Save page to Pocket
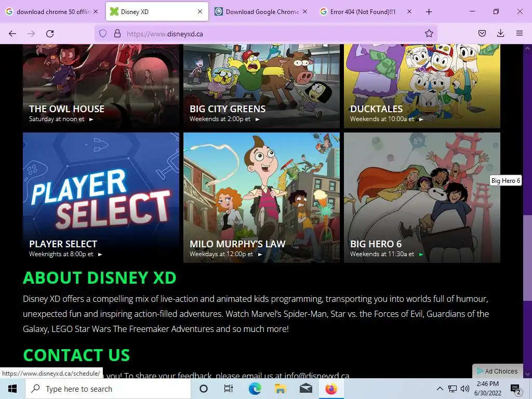 click(x=482, y=34)
